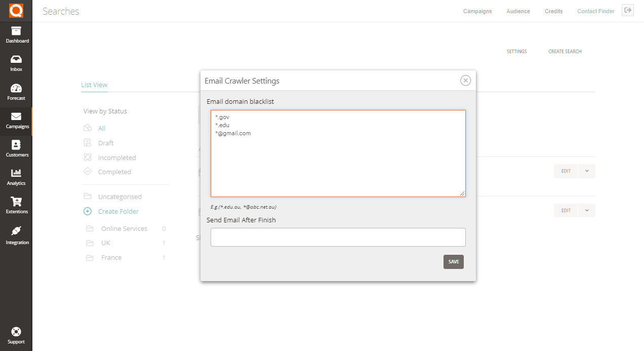The image size is (644, 351).
Task: Switch to the Audience menu item
Action: 518,11
